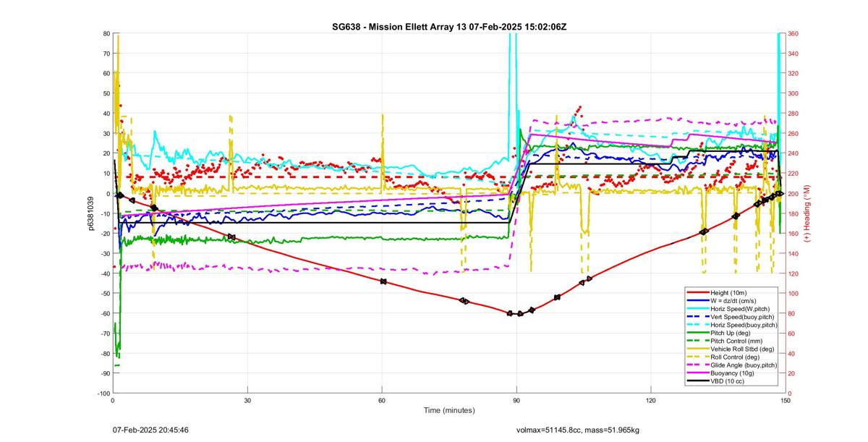Click the x-axis tick label '60'
This screenshot has width=868, height=442.
point(382,400)
